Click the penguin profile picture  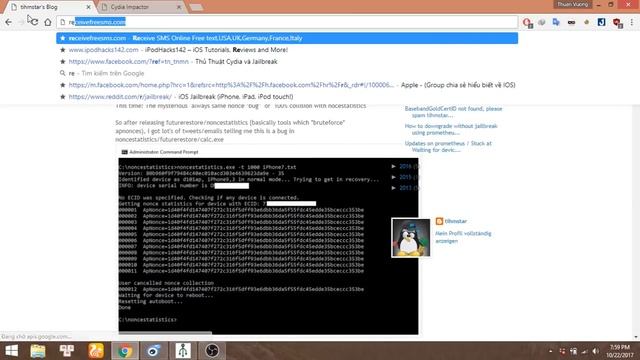pos(411,238)
